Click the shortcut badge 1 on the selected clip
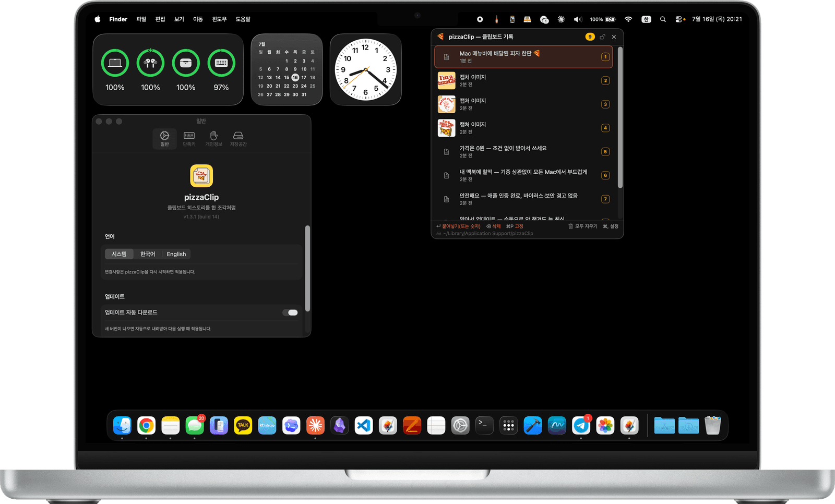 click(x=605, y=57)
